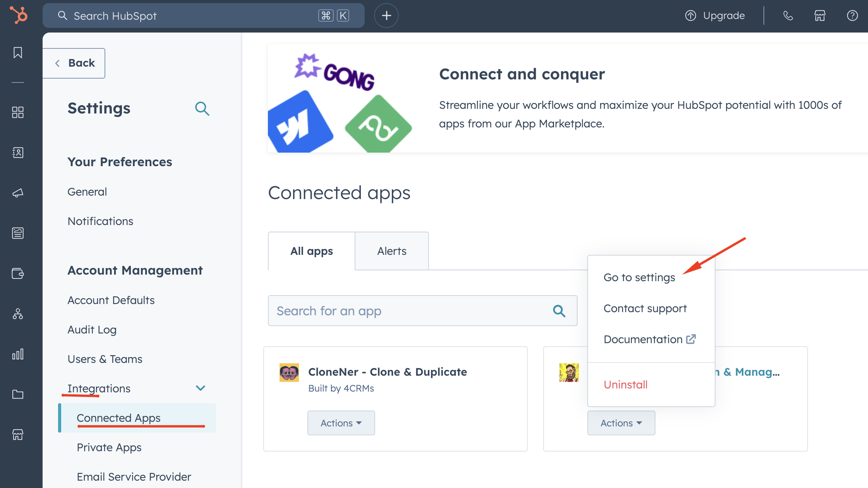
Task: Open the Actions dropdown for CloneNer
Action: [x=341, y=423]
